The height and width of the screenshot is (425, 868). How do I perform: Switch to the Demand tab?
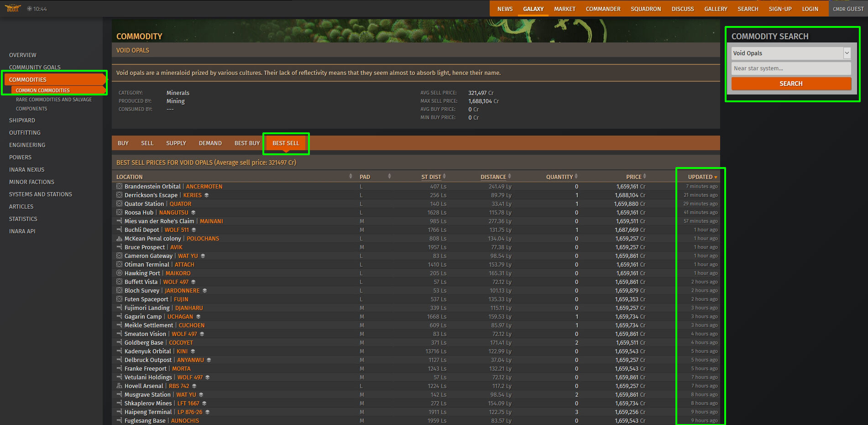point(210,143)
